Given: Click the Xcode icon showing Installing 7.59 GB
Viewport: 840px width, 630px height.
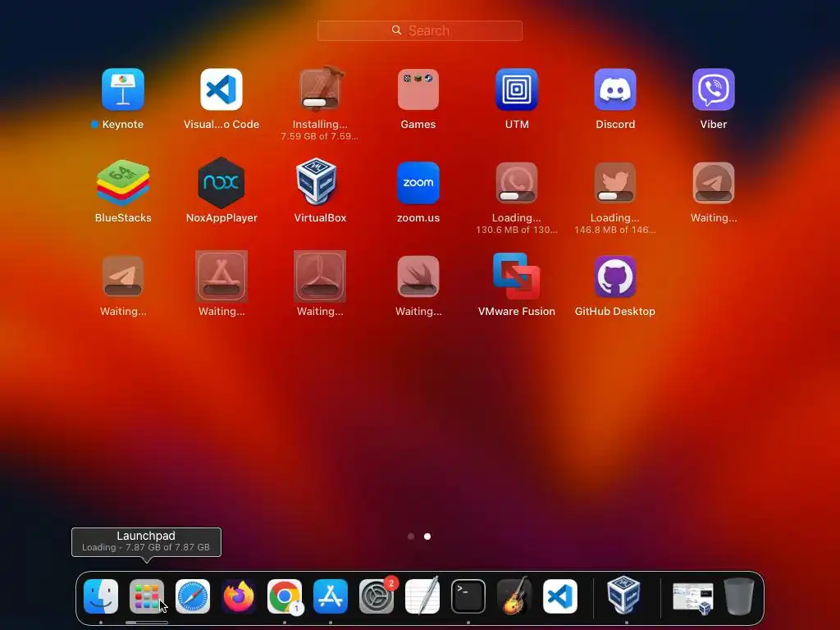Looking at the screenshot, I should (x=320, y=89).
